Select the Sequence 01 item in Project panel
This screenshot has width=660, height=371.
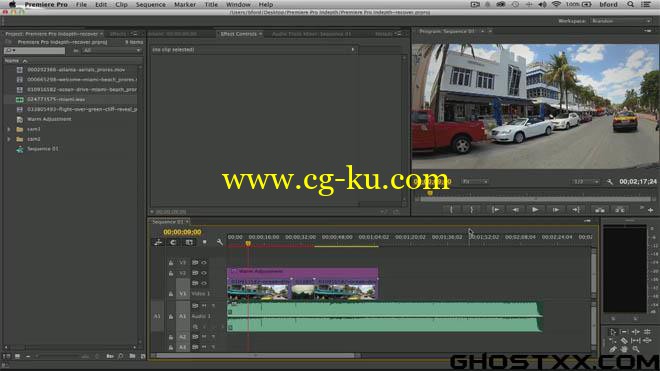click(43, 149)
